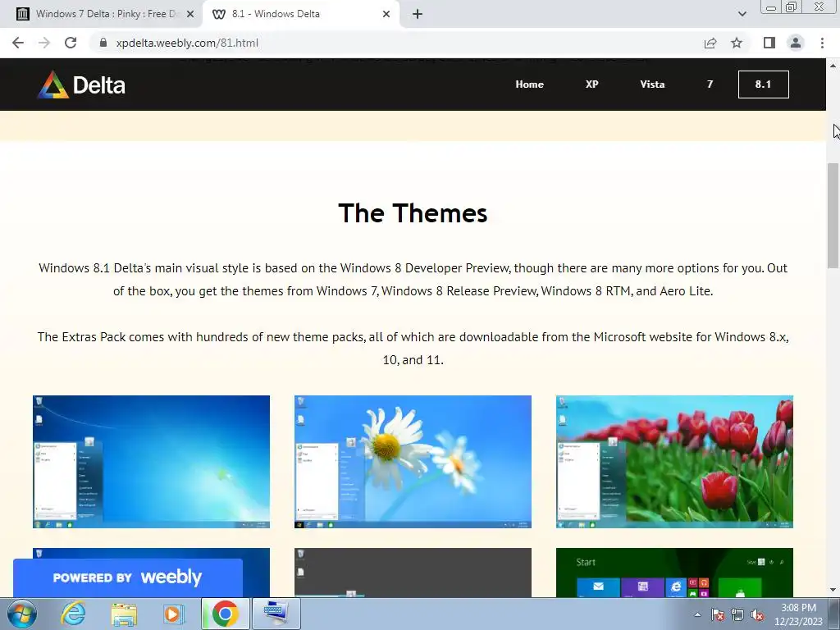Open Windows Explorer from taskbar

point(124,614)
